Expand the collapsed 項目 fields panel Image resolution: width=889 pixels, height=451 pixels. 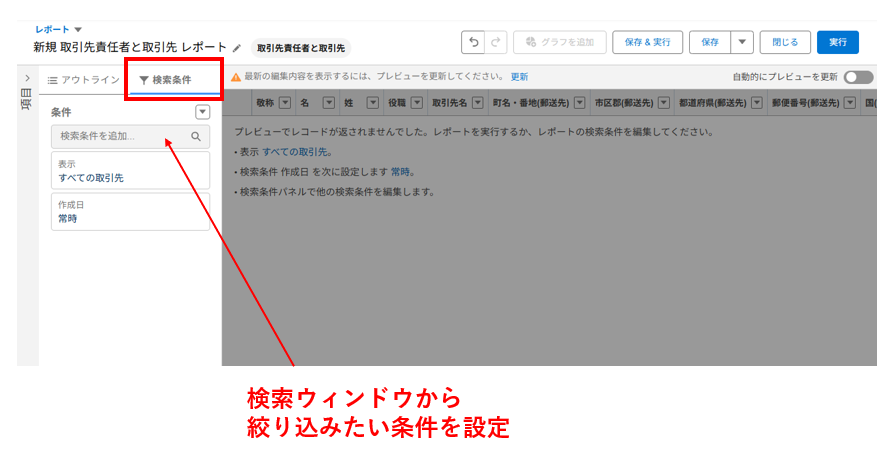tap(27, 78)
